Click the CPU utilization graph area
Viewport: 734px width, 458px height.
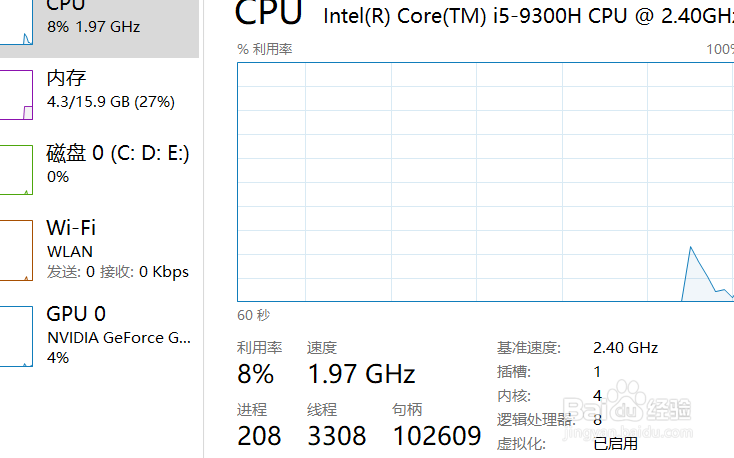[485, 182]
